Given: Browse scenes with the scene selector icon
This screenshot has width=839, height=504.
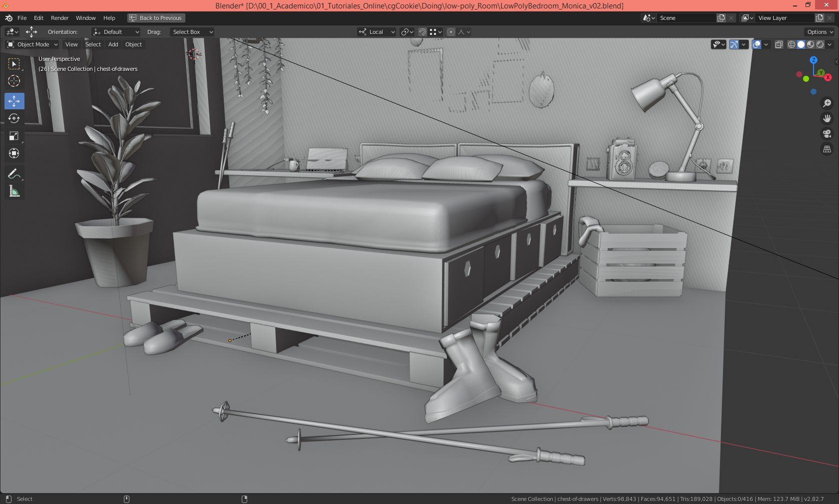Looking at the screenshot, I should click(x=649, y=18).
